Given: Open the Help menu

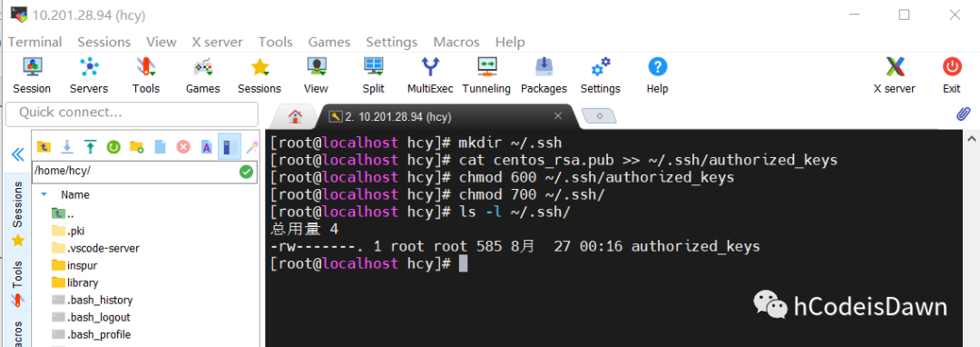Looking at the screenshot, I should pyautogui.click(x=510, y=42).
